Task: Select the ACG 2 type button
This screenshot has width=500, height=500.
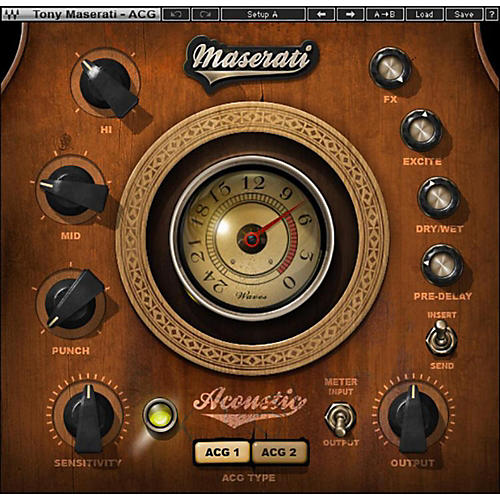Action: point(279,452)
